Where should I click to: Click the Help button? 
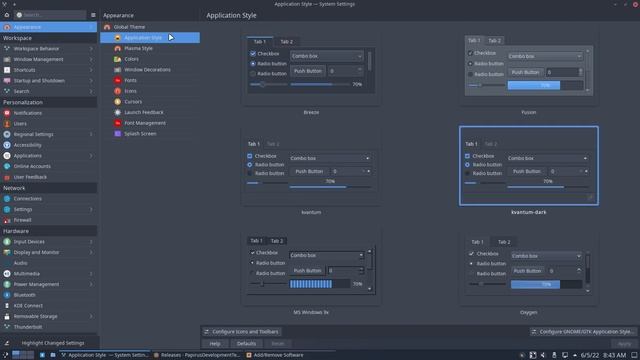point(215,344)
